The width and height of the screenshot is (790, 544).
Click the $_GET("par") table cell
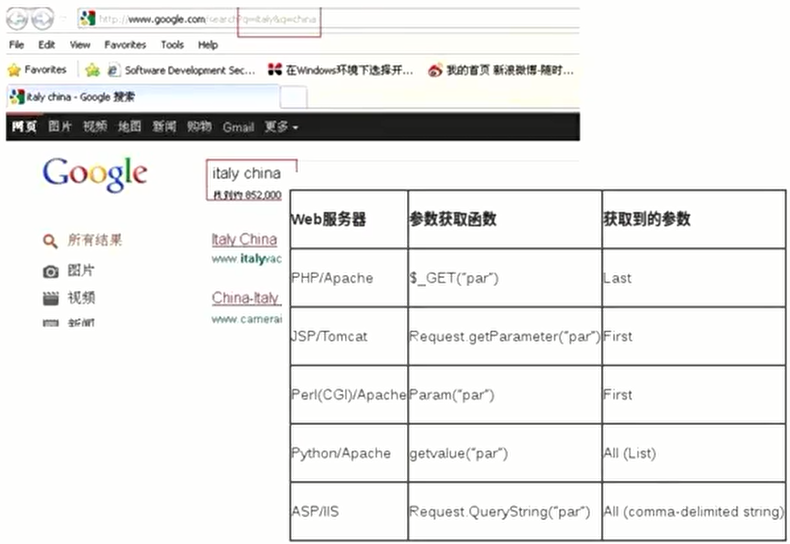point(504,278)
